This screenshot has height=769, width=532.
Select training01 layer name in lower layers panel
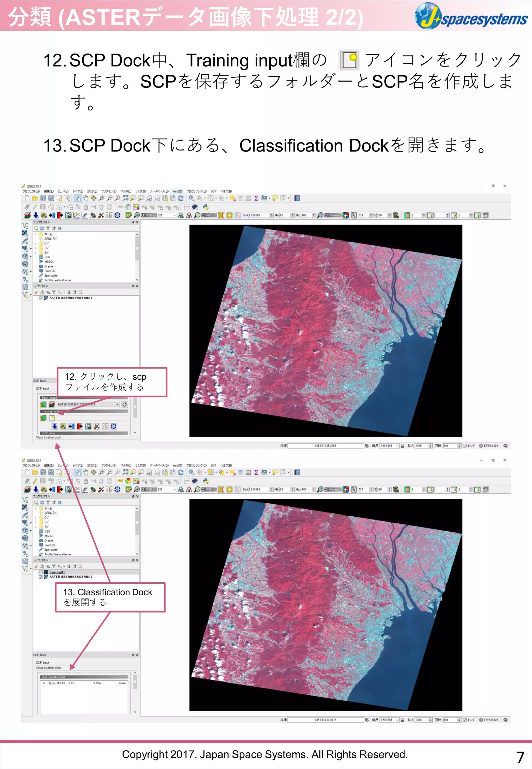[57, 572]
